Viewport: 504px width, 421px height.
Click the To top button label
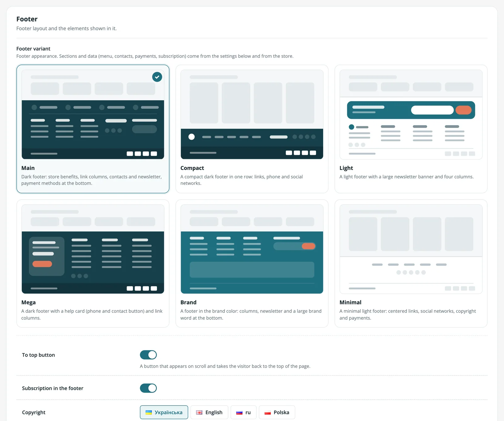click(x=38, y=355)
